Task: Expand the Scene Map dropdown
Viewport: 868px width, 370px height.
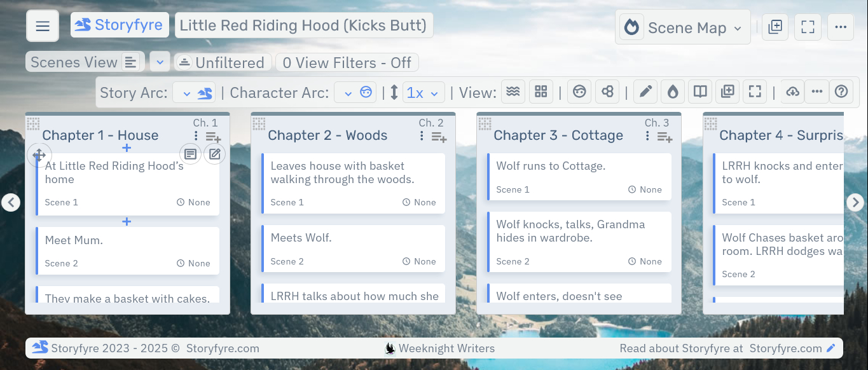Action: point(683,28)
